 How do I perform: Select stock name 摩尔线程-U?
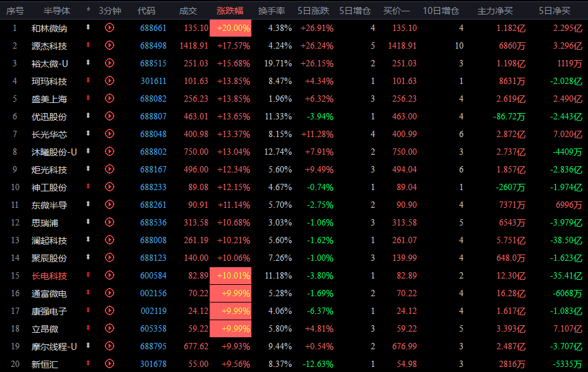[x=54, y=347]
